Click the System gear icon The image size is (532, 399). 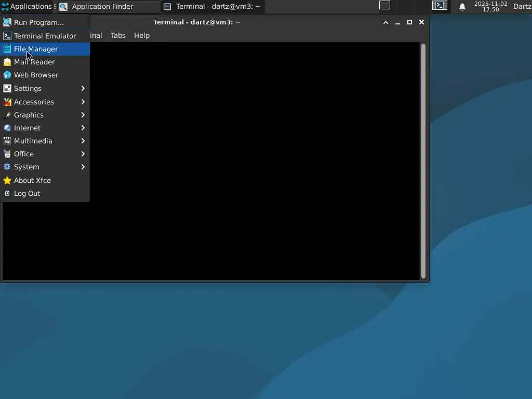click(x=7, y=167)
